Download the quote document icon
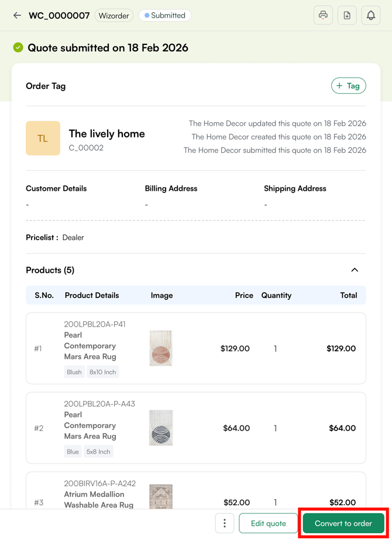 (347, 15)
